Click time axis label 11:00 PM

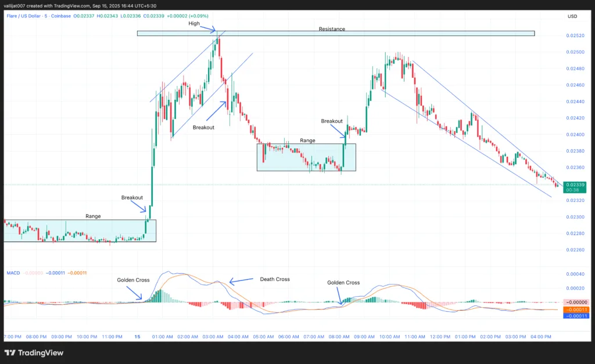112,337
